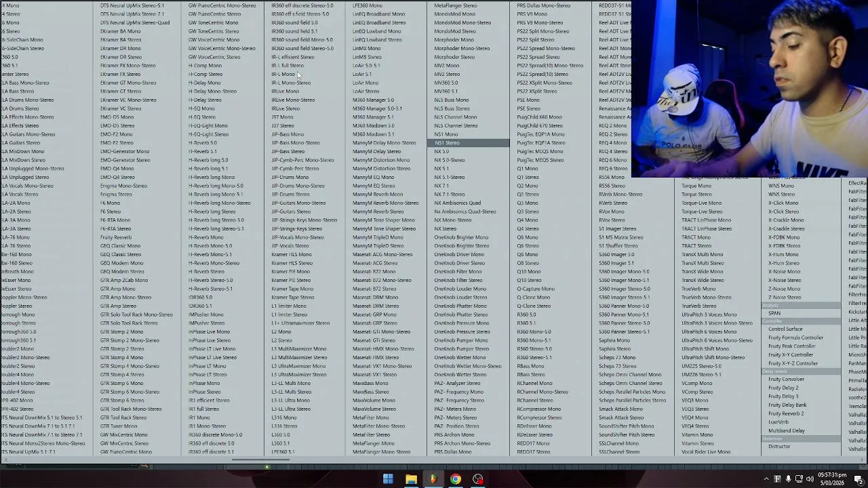This screenshot has height=488, width=868.
Task: Open the Windows Start menu
Action: click(388, 479)
